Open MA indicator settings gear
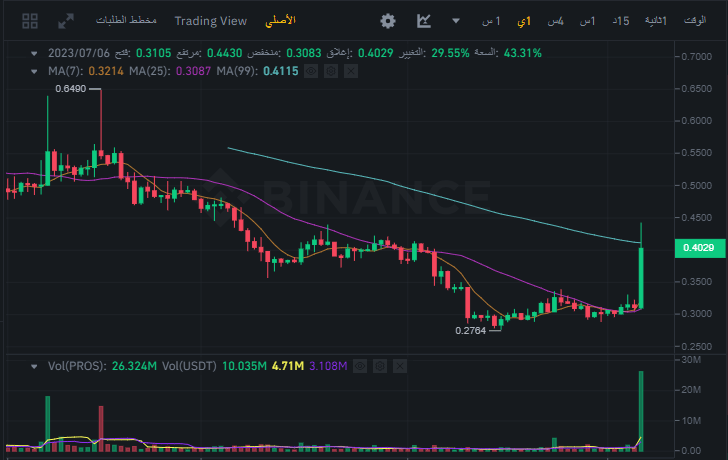The height and width of the screenshot is (460, 728). pos(330,71)
